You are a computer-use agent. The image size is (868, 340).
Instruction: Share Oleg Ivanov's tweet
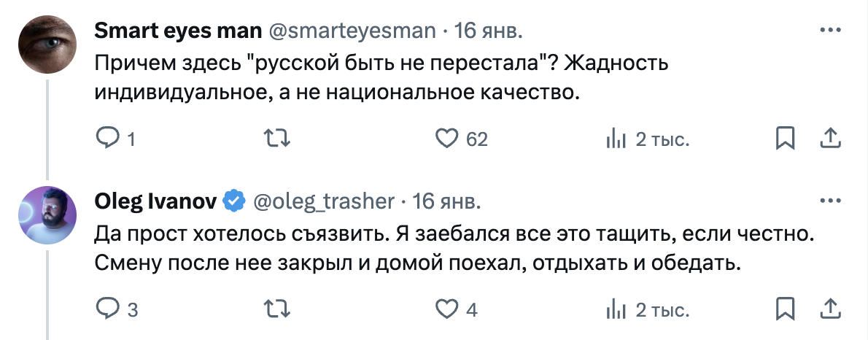pyautogui.click(x=829, y=309)
